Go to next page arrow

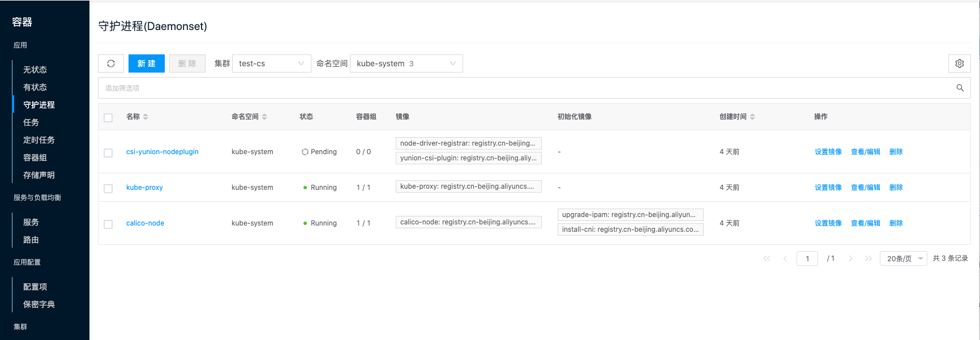pos(850,258)
